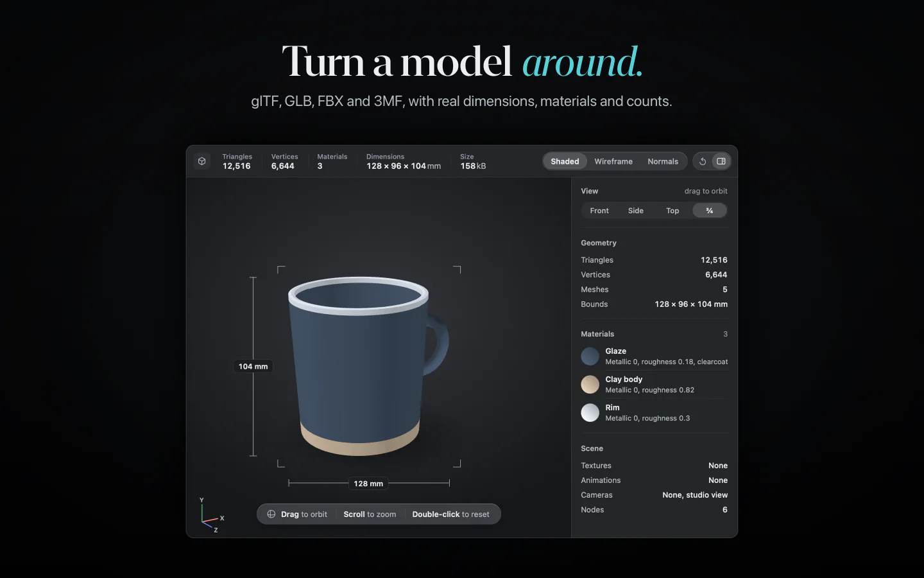Click the Triangles value 12,516 in Geometry panel
The height and width of the screenshot is (578, 924).
tap(714, 260)
